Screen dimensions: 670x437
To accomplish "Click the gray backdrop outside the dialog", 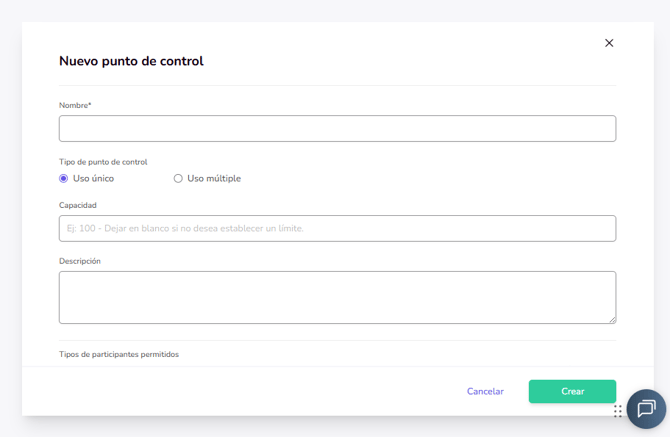I will [10, 200].
